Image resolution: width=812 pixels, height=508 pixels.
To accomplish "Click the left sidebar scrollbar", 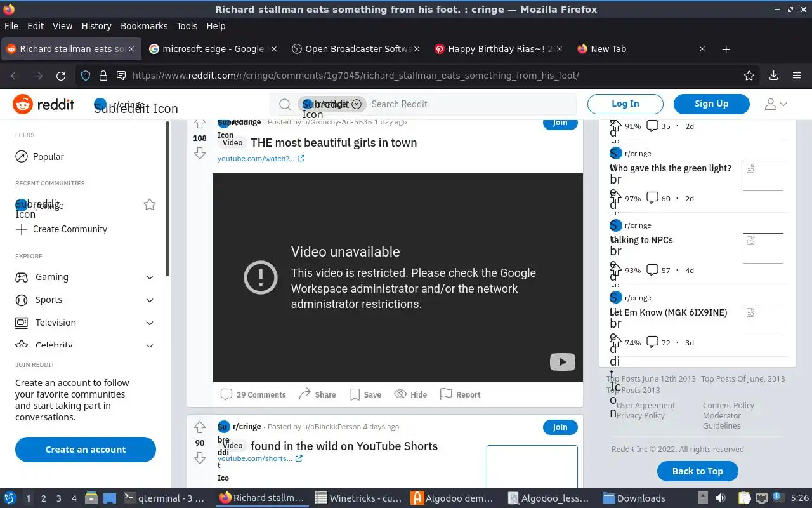I will (167, 198).
